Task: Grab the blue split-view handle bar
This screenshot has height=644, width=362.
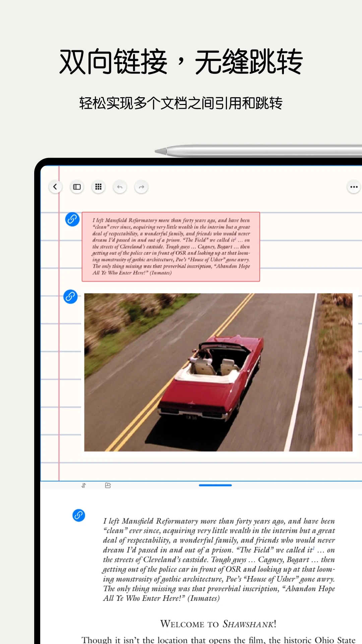Action: click(215, 485)
